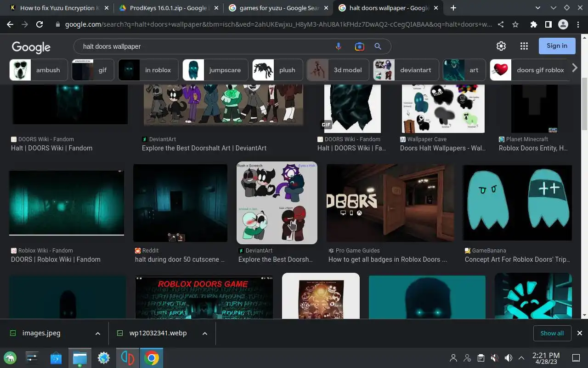Expand options for wp12032341.webp download
The height and width of the screenshot is (368, 588).
point(205,333)
